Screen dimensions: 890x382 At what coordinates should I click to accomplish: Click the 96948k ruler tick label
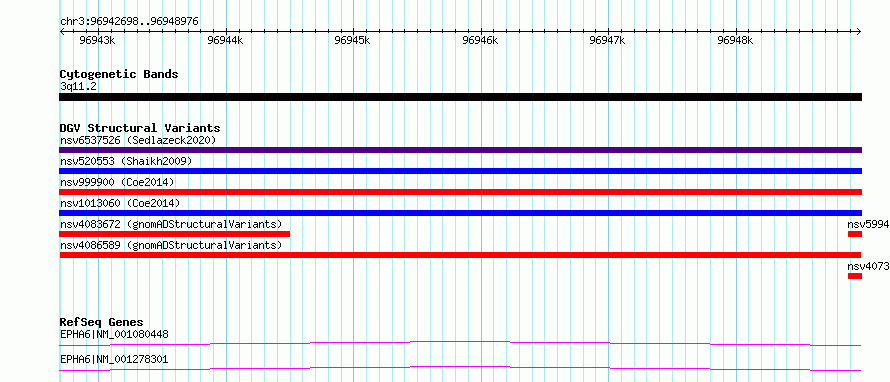pyautogui.click(x=735, y=40)
